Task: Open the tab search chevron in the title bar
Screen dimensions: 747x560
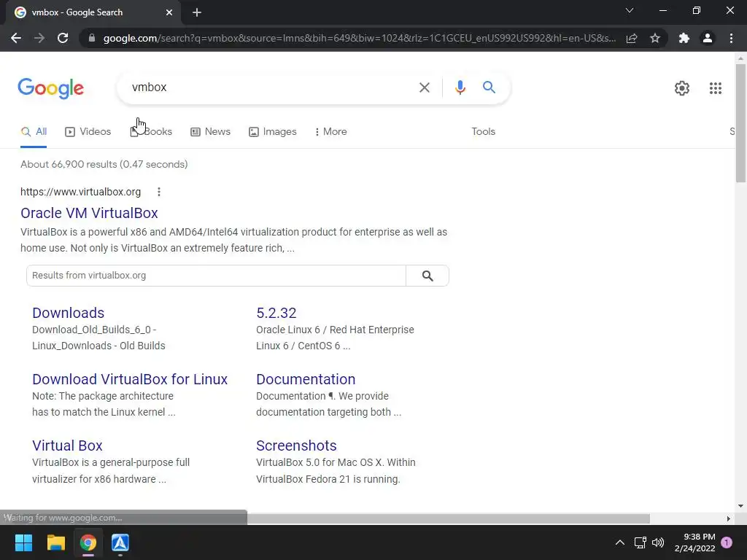Action: [630, 10]
